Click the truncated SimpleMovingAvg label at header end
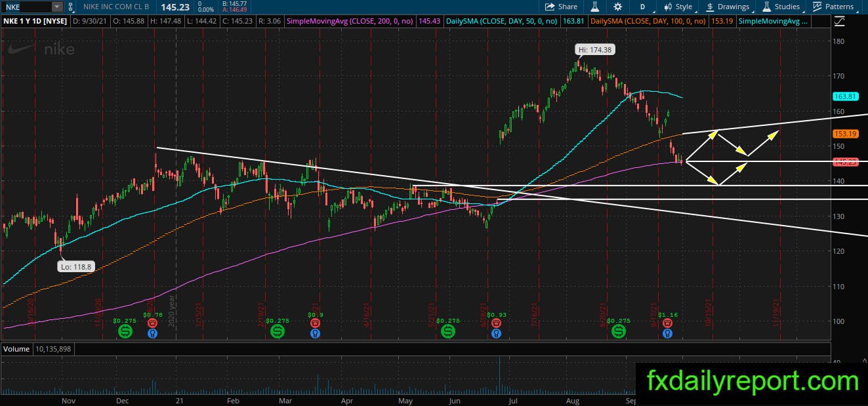This screenshot has height=406, width=868. (773, 21)
